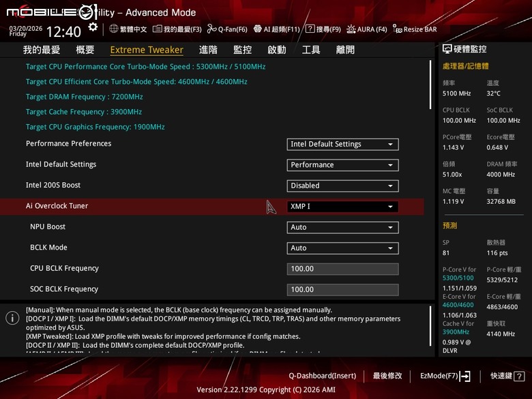The image size is (532, 399).
Task: Click the CPU BCLK Frequency input field
Action: click(x=342, y=269)
